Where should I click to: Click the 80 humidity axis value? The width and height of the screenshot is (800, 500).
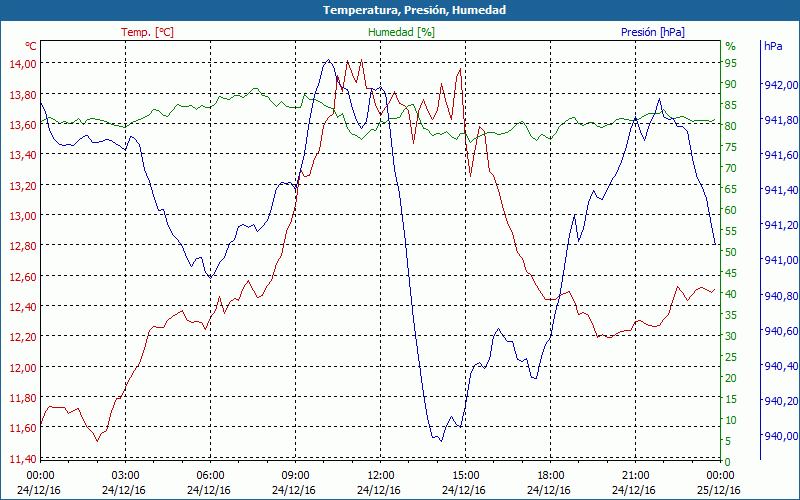click(x=731, y=126)
